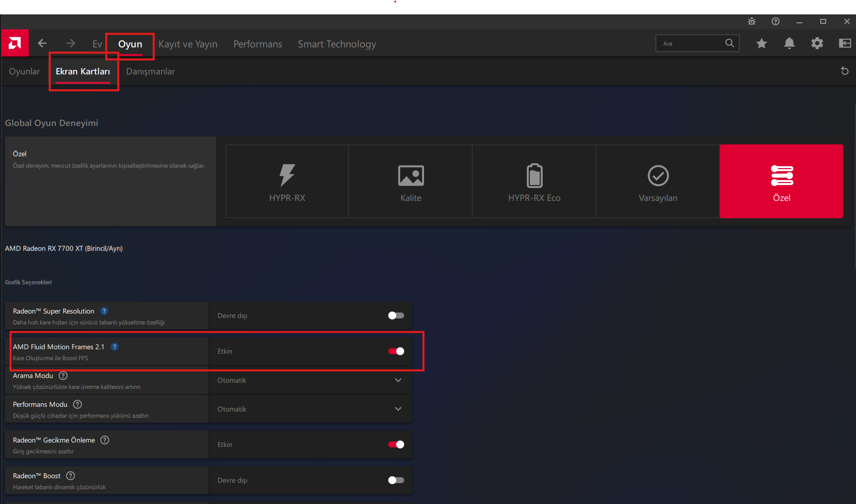The width and height of the screenshot is (856, 504).
Task: Select the Özel custom profile
Action: click(x=782, y=181)
